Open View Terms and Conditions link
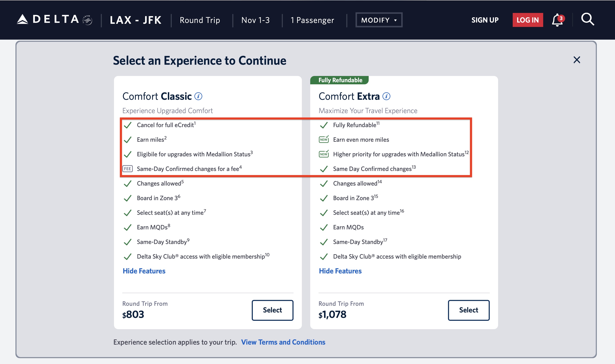 coord(283,342)
